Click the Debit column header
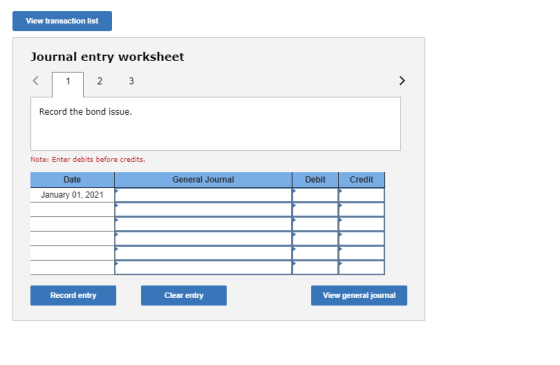 315,180
